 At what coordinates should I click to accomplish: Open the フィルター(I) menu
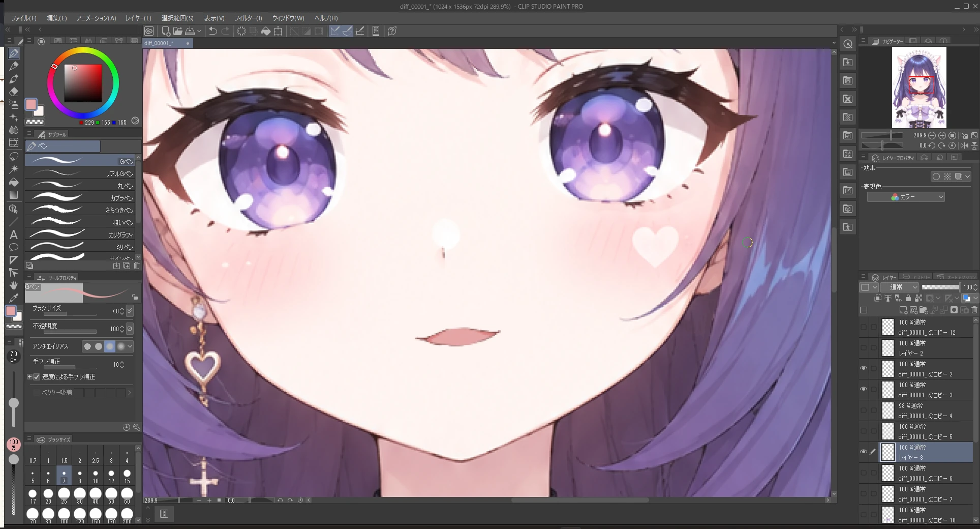248,18
